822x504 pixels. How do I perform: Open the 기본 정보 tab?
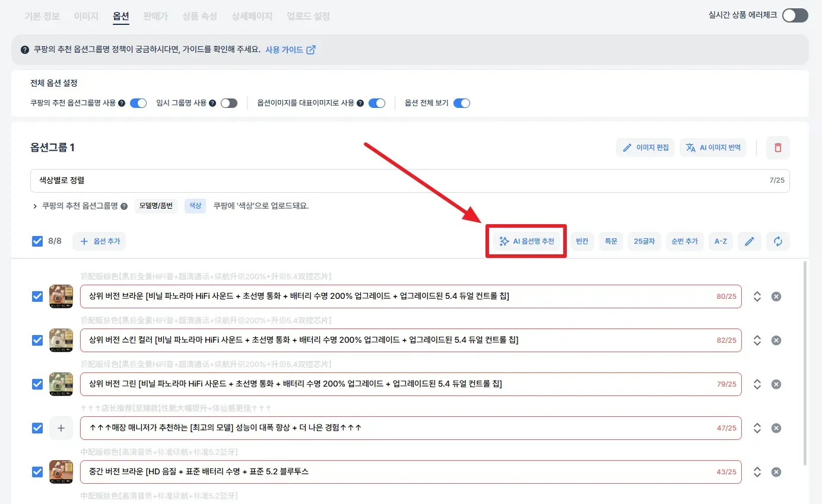click(x=42, y=16)
